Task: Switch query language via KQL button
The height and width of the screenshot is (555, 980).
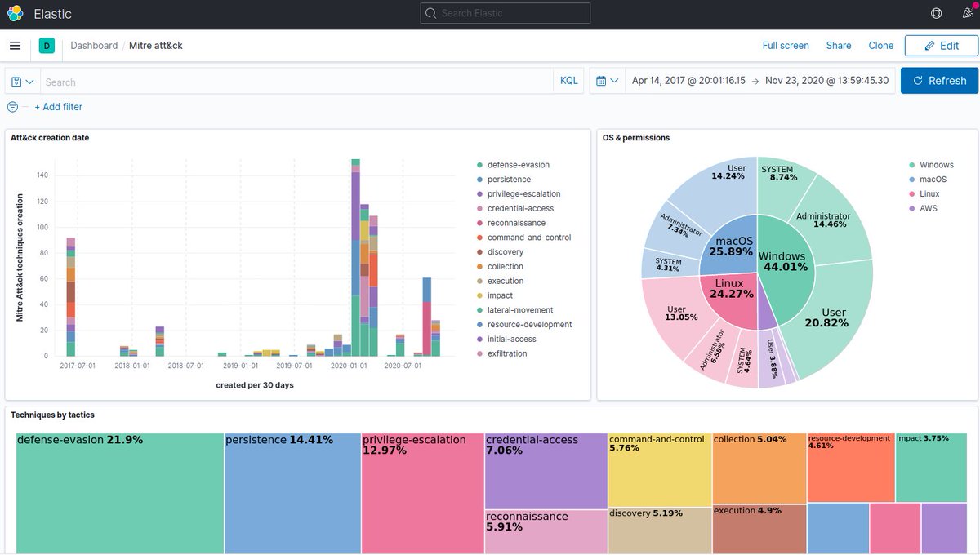Action: (568, 81)
